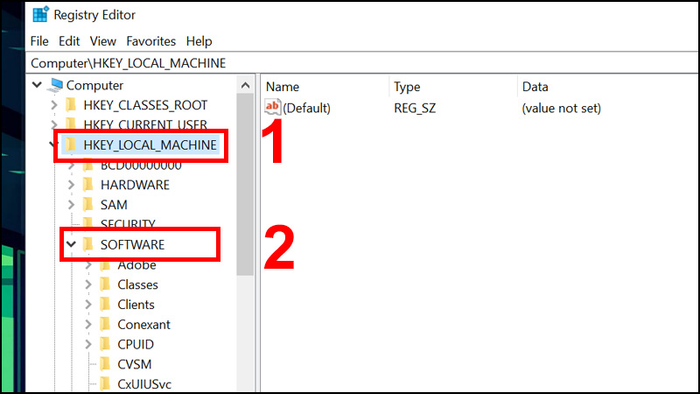Select the CxUIUSvc key label
The height and width of the screenshot is (394, 700).
coord(144,384)
